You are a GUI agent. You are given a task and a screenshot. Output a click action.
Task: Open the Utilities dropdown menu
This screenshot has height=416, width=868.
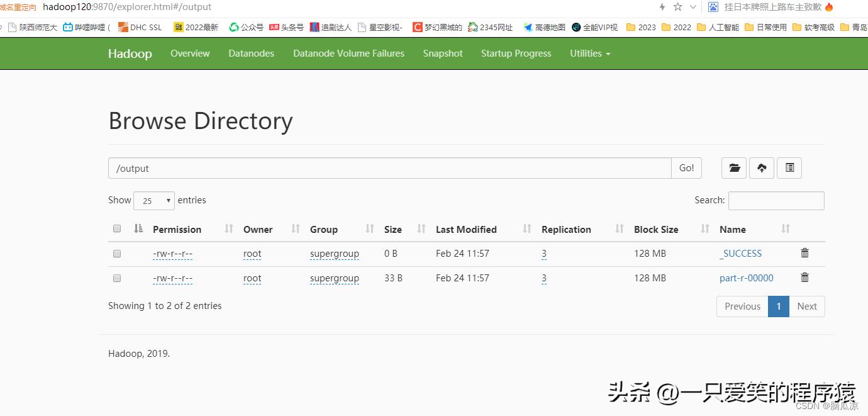pos(589,53)
